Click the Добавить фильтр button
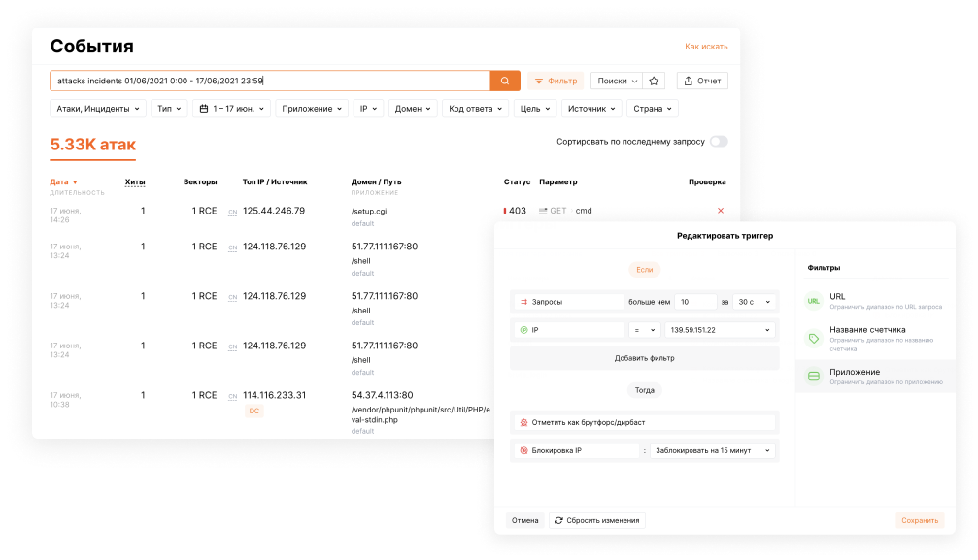Image resolution: width=978 pixels, height=560 pixels. [644, 358]
